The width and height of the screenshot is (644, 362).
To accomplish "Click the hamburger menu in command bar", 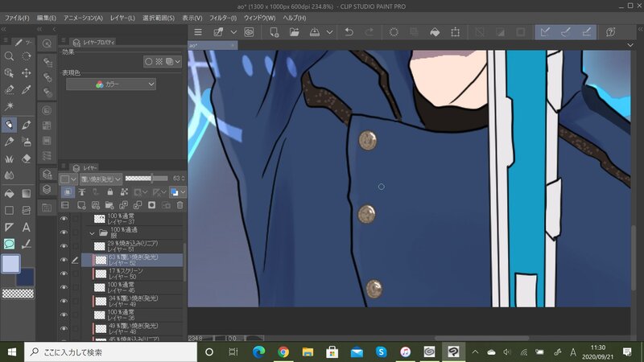I will tap(198, 32).
